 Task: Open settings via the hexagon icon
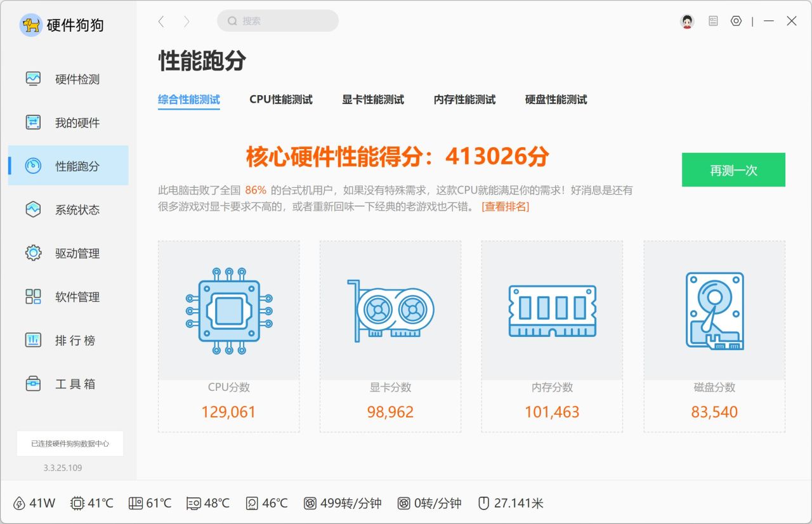736,21
